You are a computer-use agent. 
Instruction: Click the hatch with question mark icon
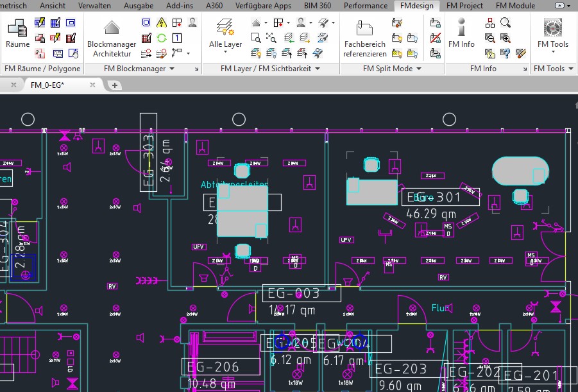point(506,53)
